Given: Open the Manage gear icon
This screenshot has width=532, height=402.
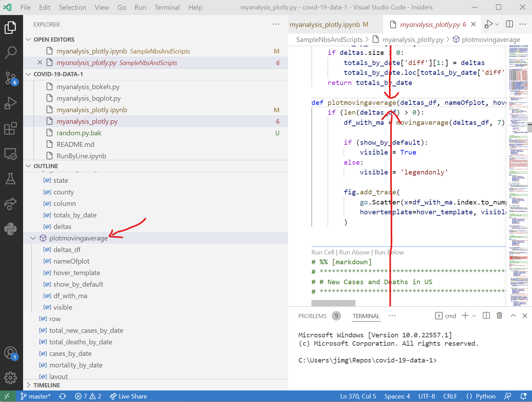Looking at the screenshot, I should [x=10, y=378].
